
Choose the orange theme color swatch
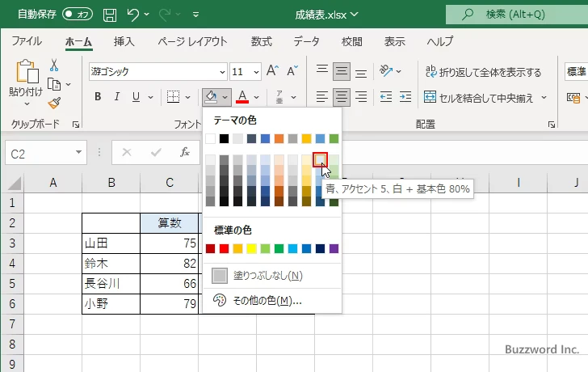pyautogui.click(x=279, y=138)
